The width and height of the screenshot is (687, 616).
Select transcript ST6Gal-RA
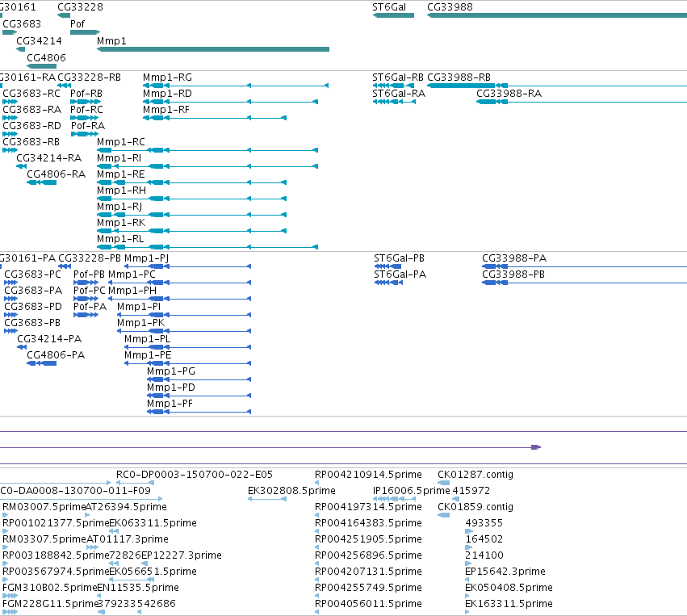click(x=399, y=94)
